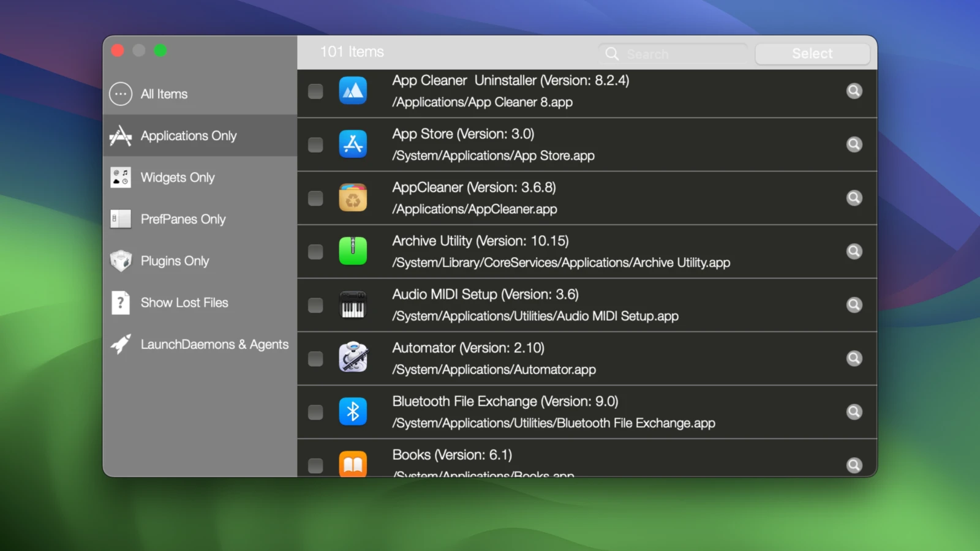Show All Items in the sidebar

(x=164, y=94)
